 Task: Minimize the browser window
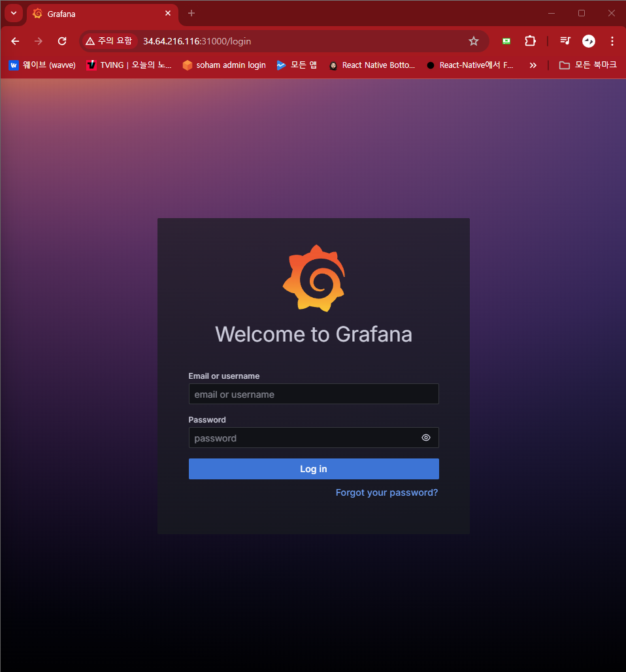point(552,13)
